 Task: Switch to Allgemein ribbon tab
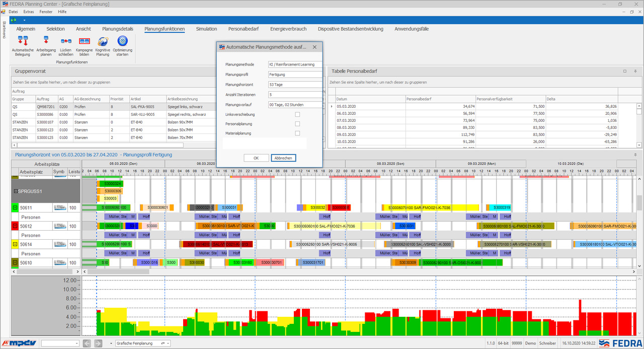(26, 29)
